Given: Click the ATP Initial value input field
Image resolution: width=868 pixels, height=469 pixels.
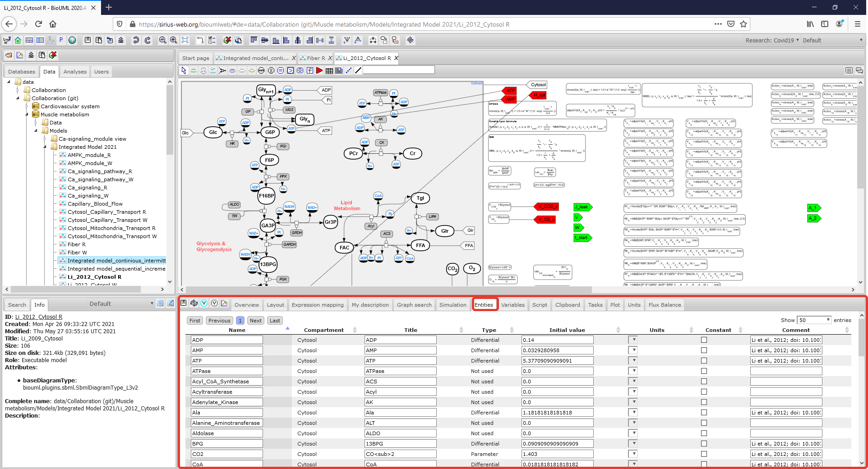Looking at the screenshot, I should point(557,361).
